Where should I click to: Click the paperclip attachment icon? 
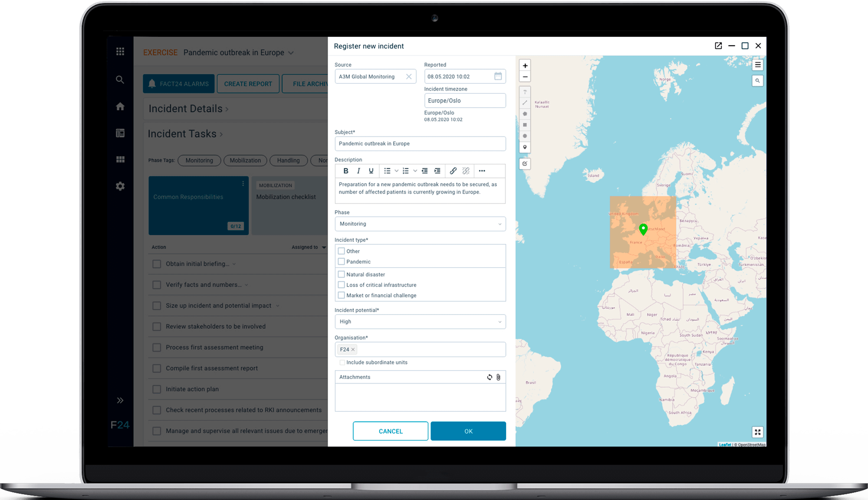pyautogui.click(x=498, y=377)
